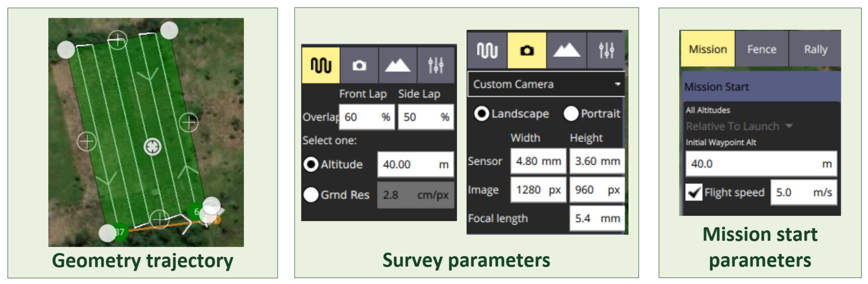The width and height of the screenshot is (868, 284).
Task: Select the Grnd Res radio button
Action: tap(311, 194)
